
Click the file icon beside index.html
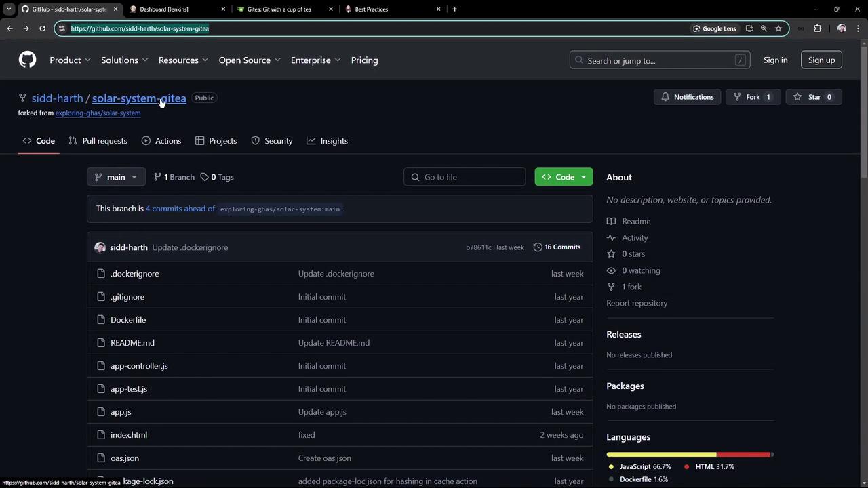[101, 435]
